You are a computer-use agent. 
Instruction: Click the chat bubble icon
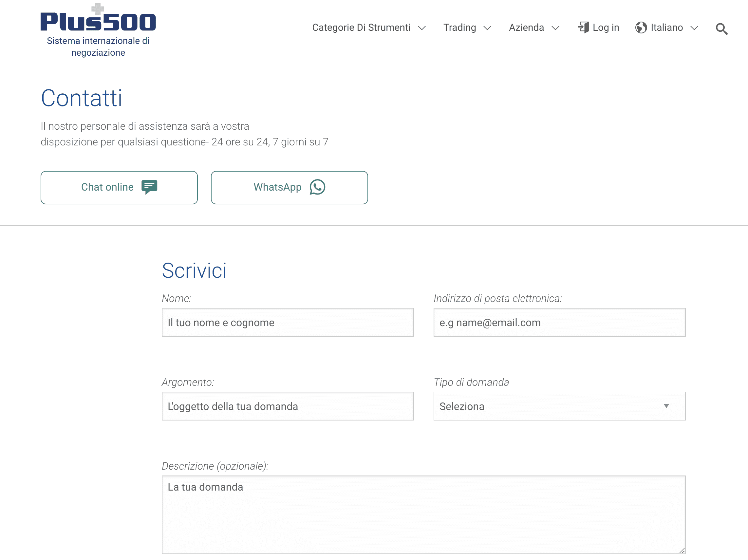tap(149, 187)
